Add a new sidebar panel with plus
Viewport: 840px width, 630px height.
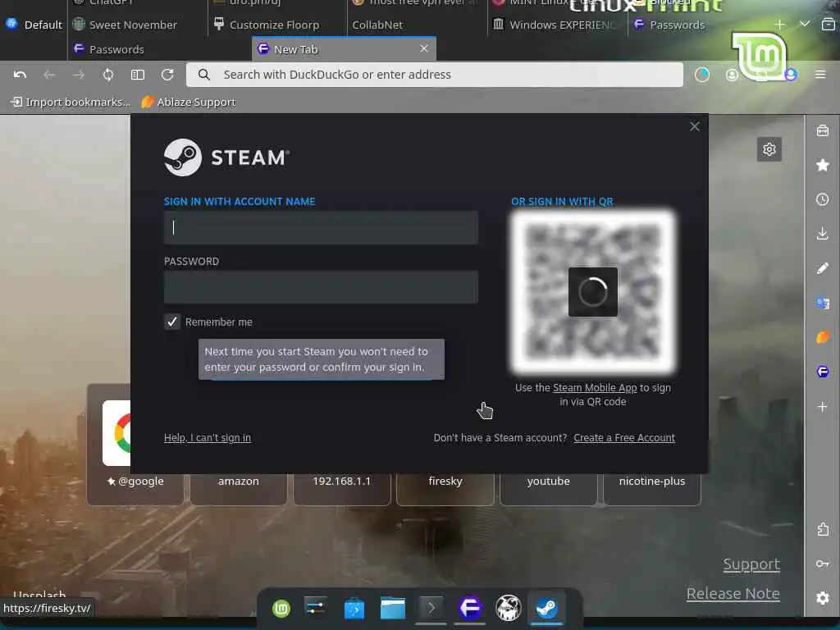[822, 407]
